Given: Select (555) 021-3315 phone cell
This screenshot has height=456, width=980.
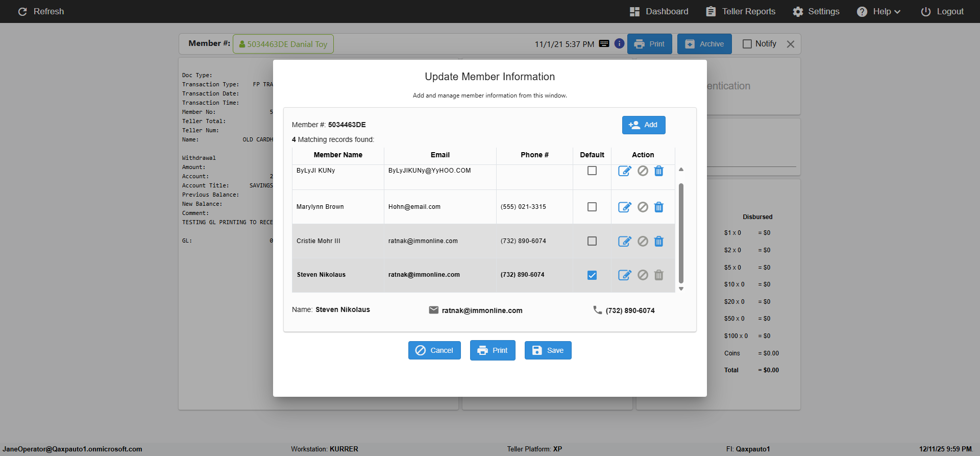Looking at the screenshot, I should point(534,207).
